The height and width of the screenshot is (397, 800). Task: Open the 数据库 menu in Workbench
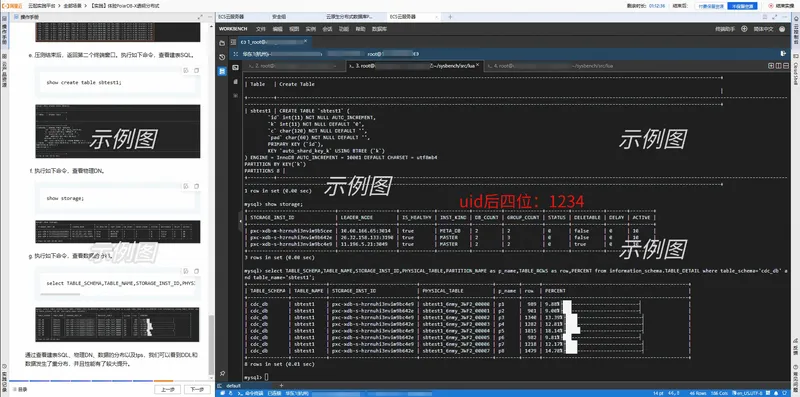click(x=379, y=29)
